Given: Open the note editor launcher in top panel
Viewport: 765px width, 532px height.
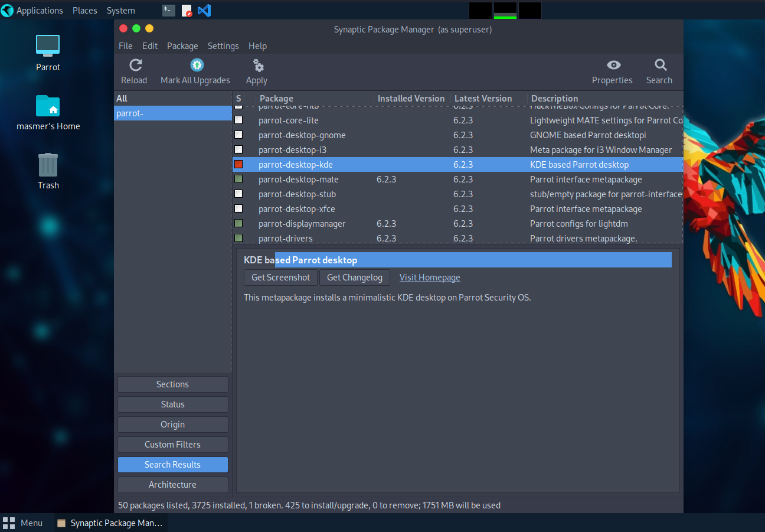Looking at the screenshot, I should (187, 10).
